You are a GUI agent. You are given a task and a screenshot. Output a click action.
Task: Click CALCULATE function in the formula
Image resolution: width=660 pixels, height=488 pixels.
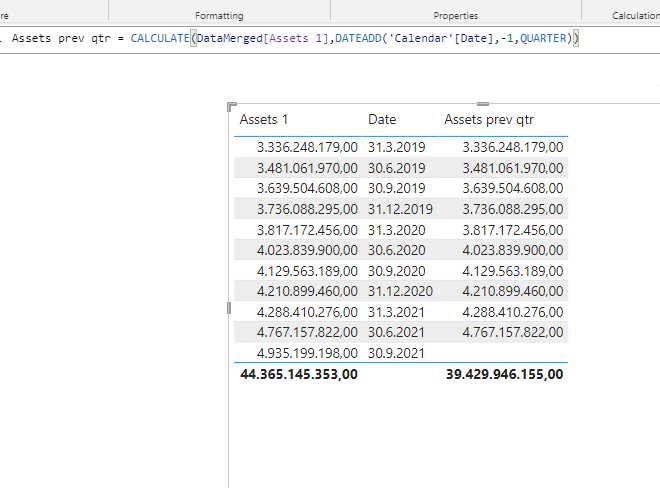click(160, 38)
